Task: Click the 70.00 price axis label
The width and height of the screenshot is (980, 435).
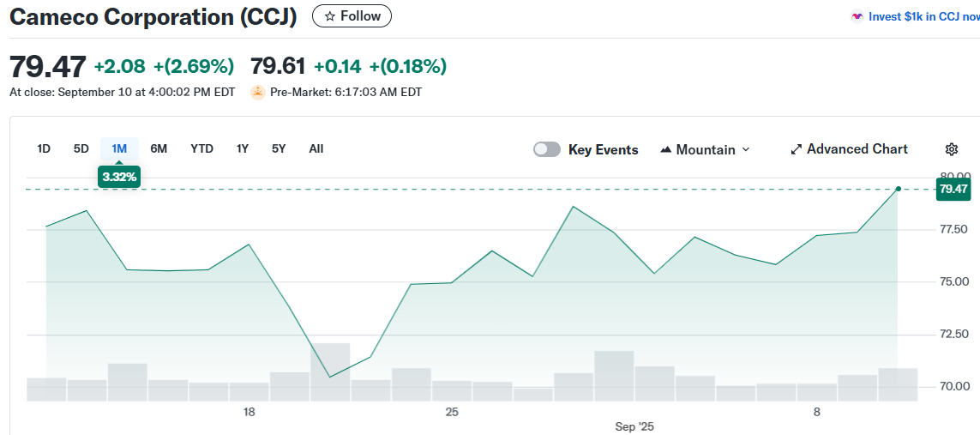Action: (x=953, y=386)
